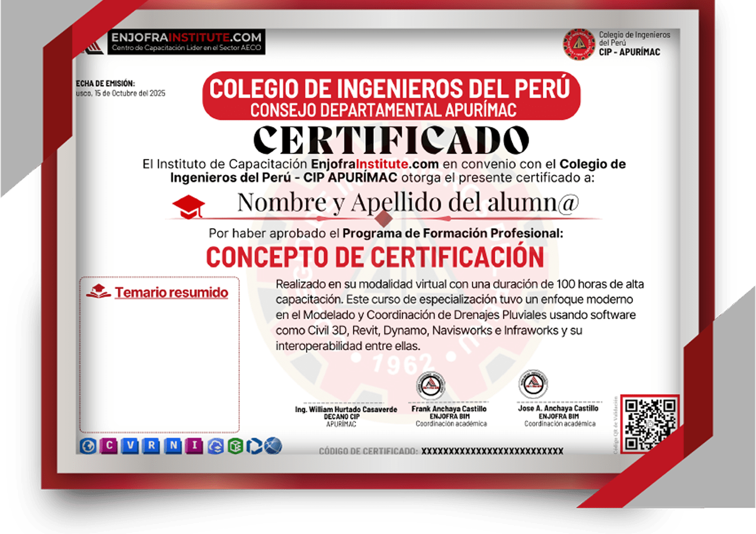Click the blue 'N' Navisworks icon

pos(173,446)
